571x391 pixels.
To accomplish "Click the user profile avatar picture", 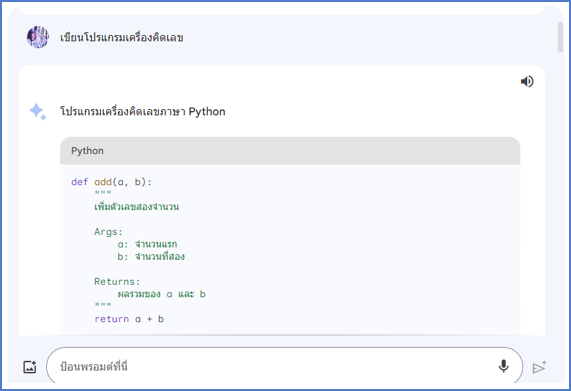I will tap(38, 37).
